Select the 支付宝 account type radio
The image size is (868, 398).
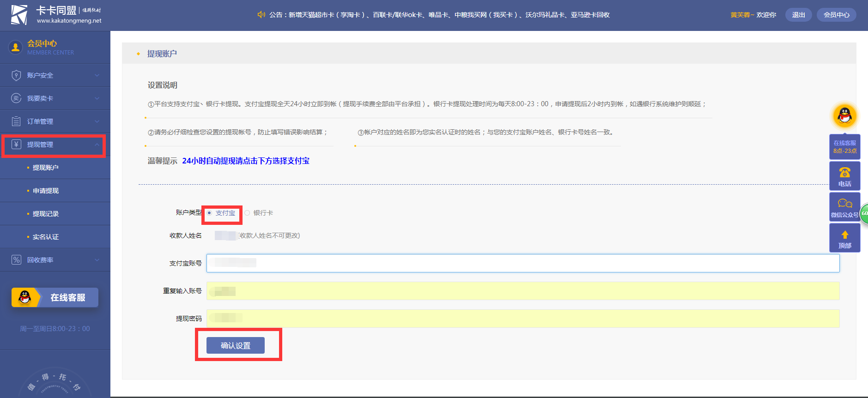209,213
